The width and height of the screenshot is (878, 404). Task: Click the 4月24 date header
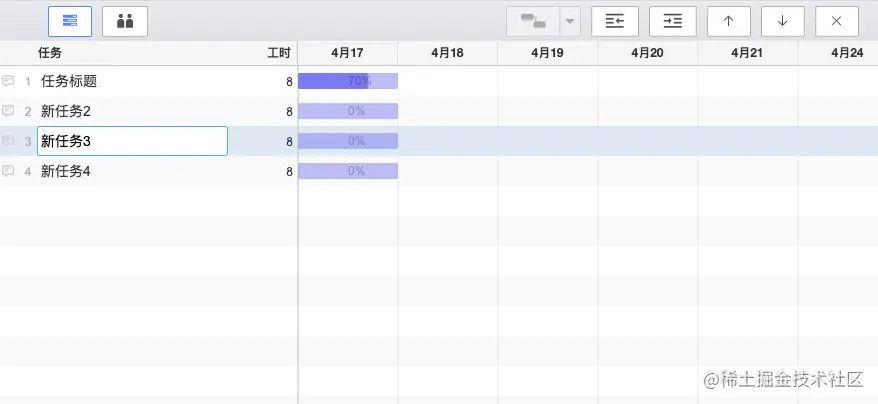(847, 53)
